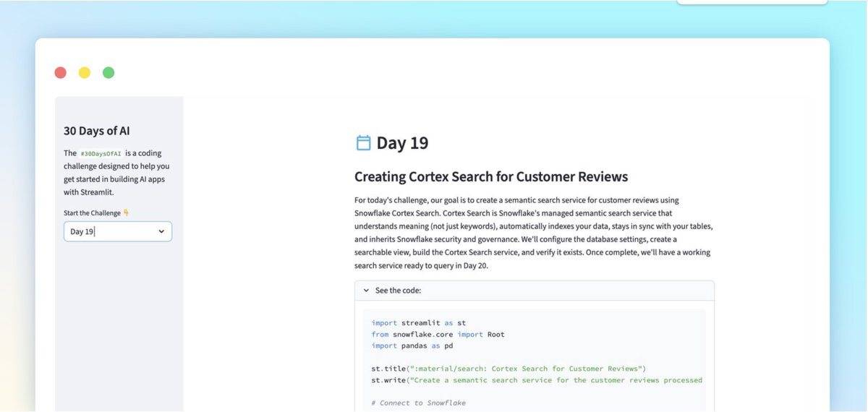Click the green maximize window dot
The height and width of the screenshot is (412, 868).
click(x=109, y=72)
